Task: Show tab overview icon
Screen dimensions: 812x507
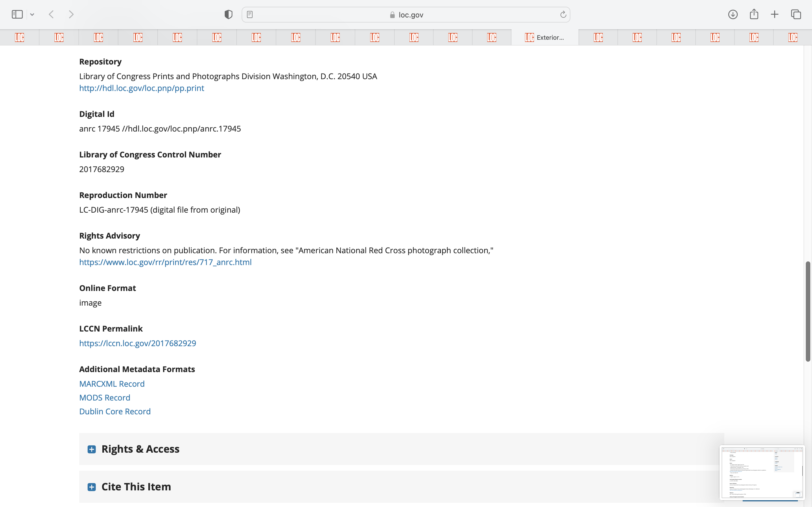Action: pos(796,14)
